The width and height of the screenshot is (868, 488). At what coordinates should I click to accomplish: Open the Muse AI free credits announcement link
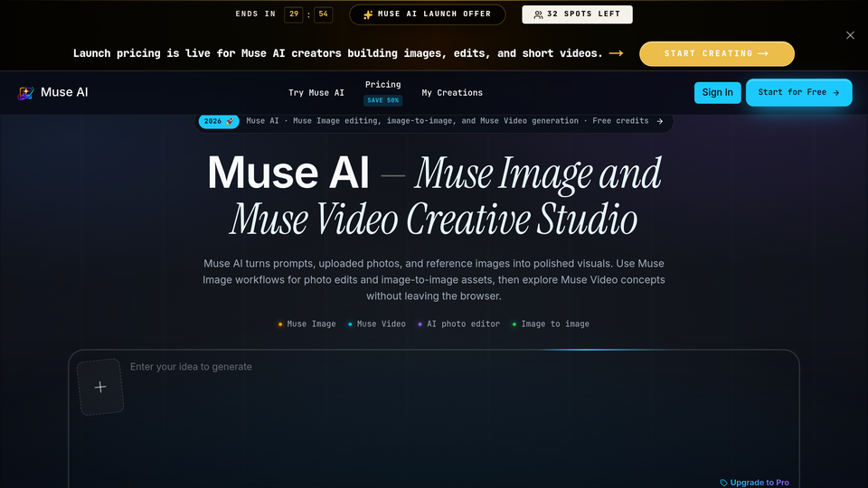pyautogui.click(x=434, y=121)
